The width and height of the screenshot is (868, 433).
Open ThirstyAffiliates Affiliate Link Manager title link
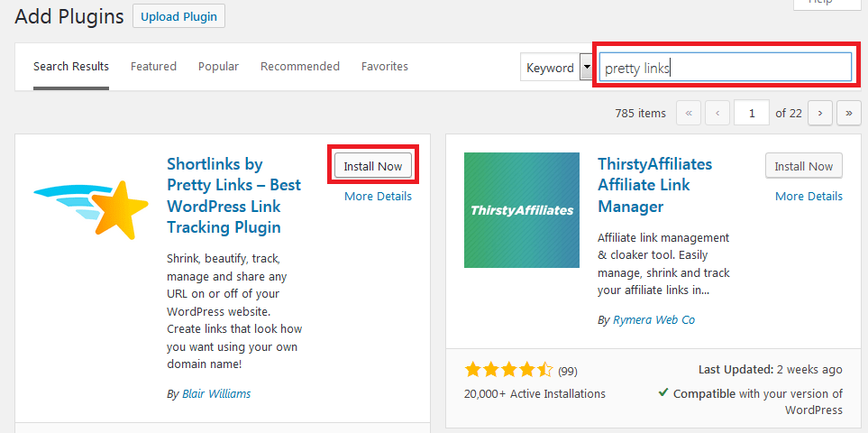click(x=655, y=185)
